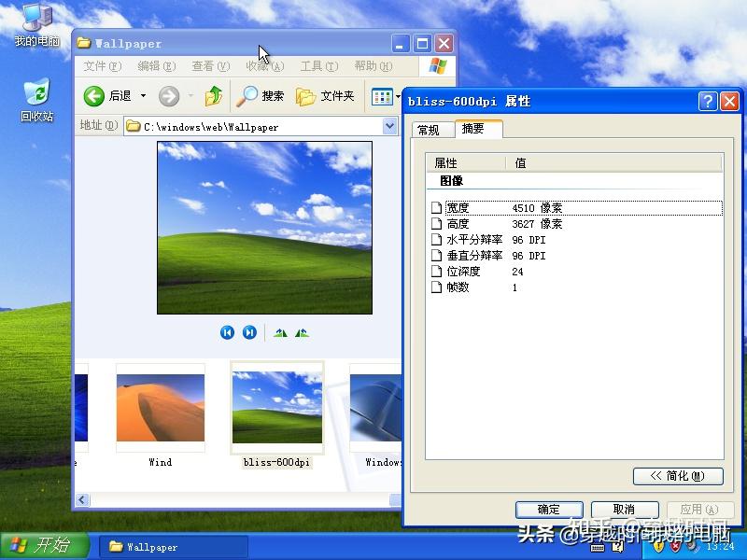Click the Image (图像) group header
Screen dimensions: 747x560
(x=452, y=180)
